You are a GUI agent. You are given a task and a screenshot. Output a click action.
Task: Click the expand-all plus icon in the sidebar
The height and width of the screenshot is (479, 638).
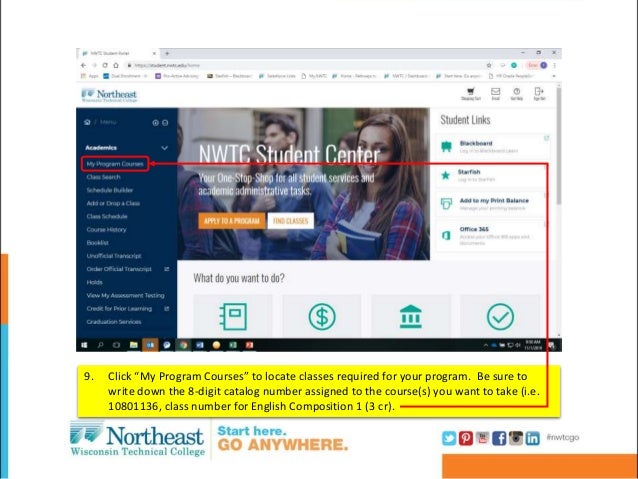(x=155, y=122)
